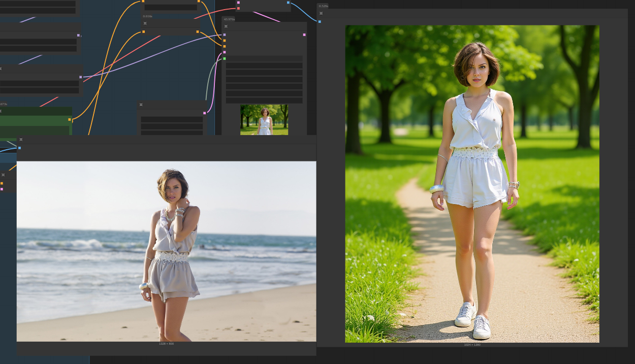This screenshot has height=364, width=635.
Task: Click orange output socket on 0.016s node
Action: (x=198, y=31)
